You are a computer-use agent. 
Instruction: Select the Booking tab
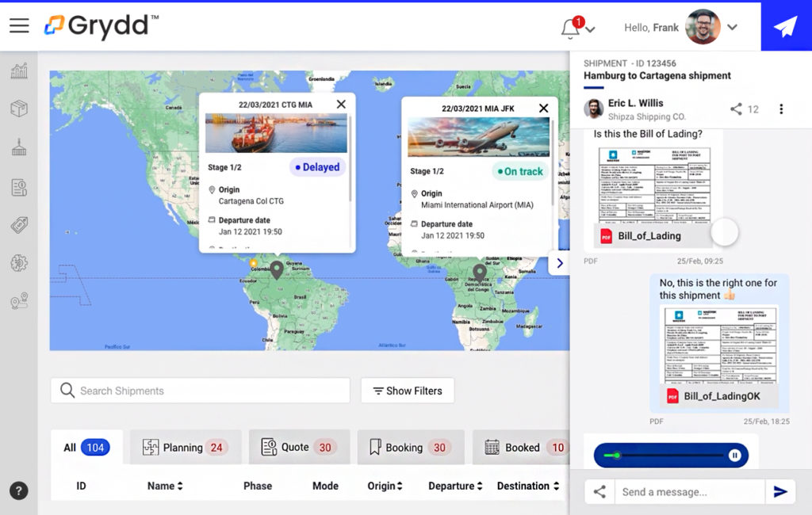(411, 447)
